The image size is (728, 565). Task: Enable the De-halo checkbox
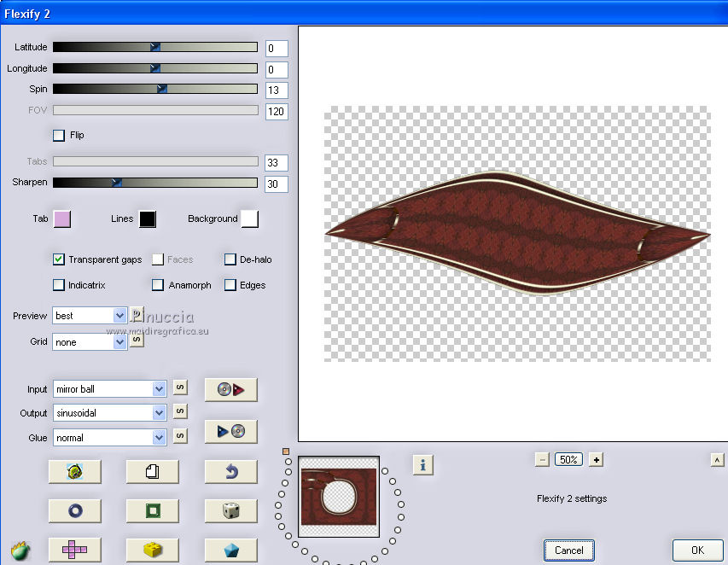pyautogui.click(x=230, y=259)
